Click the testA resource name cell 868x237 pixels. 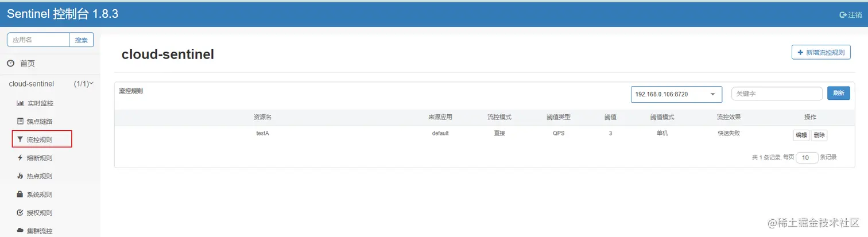point(263,133)
